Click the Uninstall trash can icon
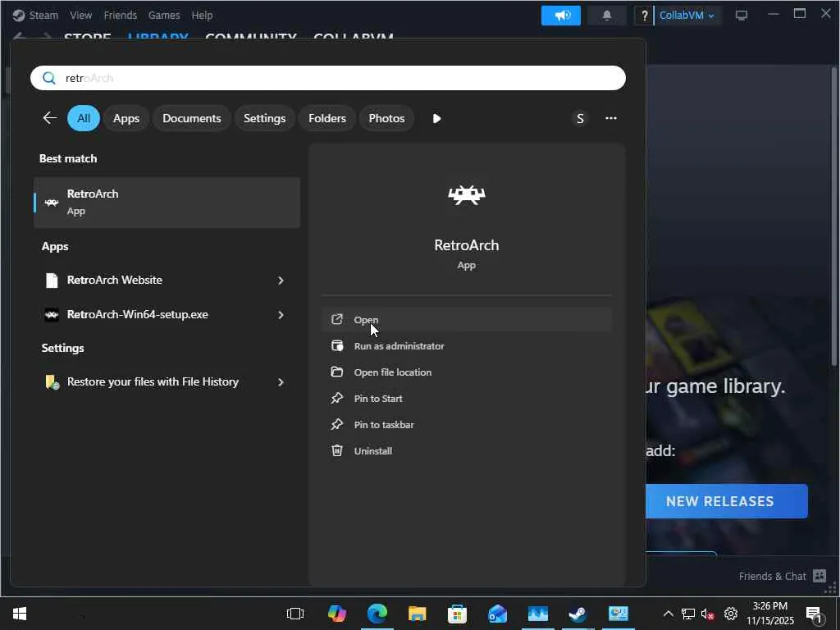The image size is (840, 630). (x=337, y=450)
